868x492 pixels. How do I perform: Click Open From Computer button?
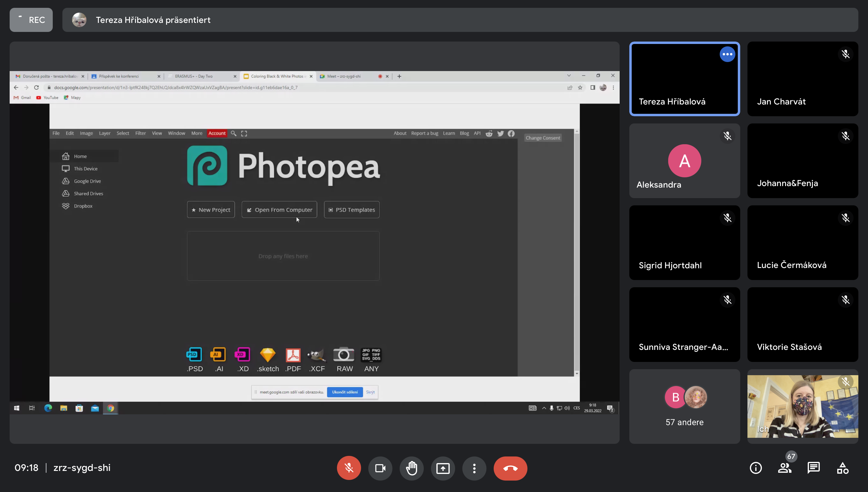tap(279, 210)
